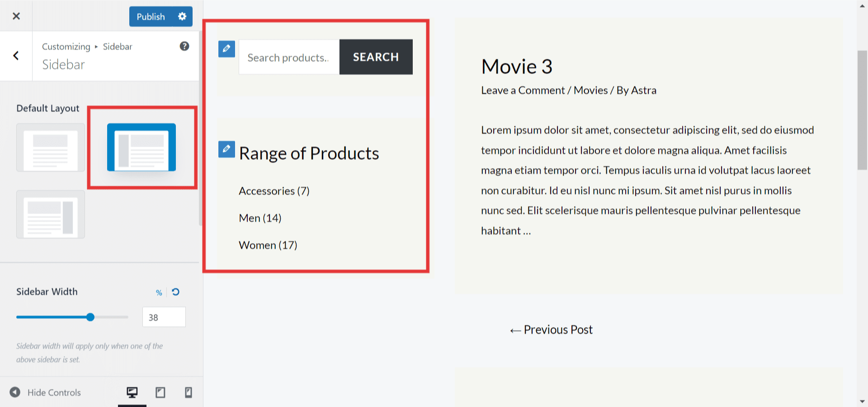The height and width of the screenshot is (407, 868).
Task: Close the Customizer with the X icon
Action: point(16,16)
